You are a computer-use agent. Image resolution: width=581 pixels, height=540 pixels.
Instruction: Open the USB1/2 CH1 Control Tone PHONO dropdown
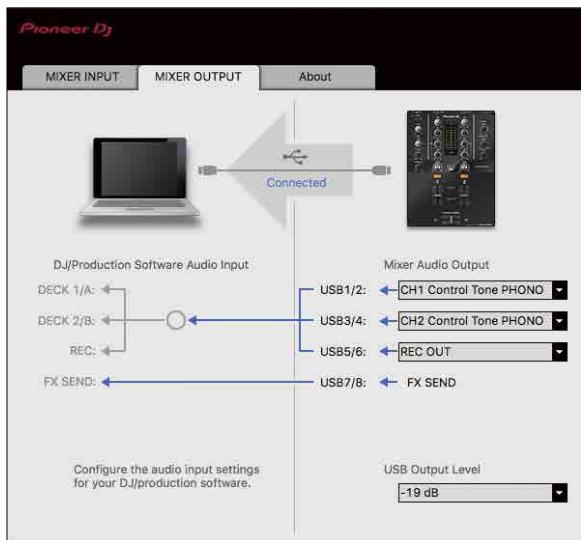tap(482, 290)
